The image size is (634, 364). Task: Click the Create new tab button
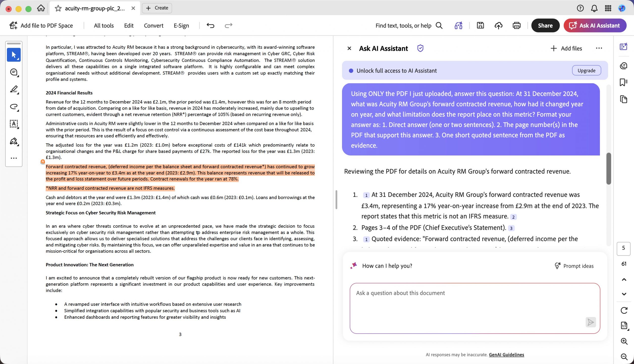click(x=157, y=8)
